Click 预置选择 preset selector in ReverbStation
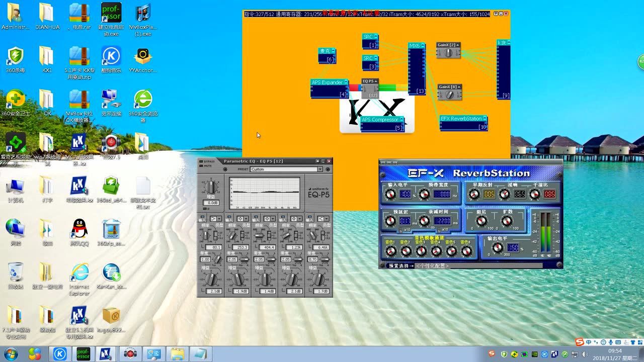This screenshot has width=644, height=362. click(400, 266)
